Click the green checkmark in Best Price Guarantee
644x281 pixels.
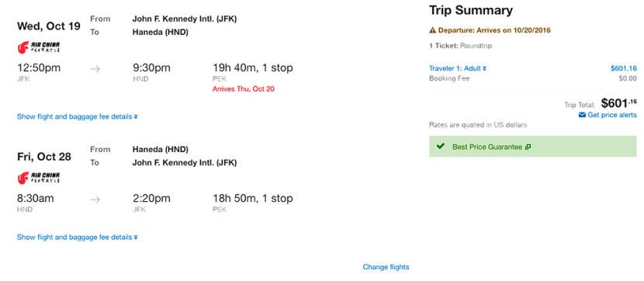click(441, 146)
